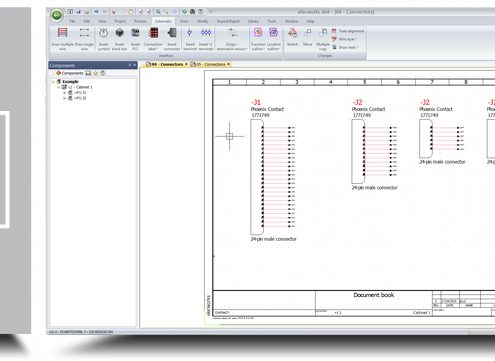Click the Insert symbol icon

(x=104, y=39)
